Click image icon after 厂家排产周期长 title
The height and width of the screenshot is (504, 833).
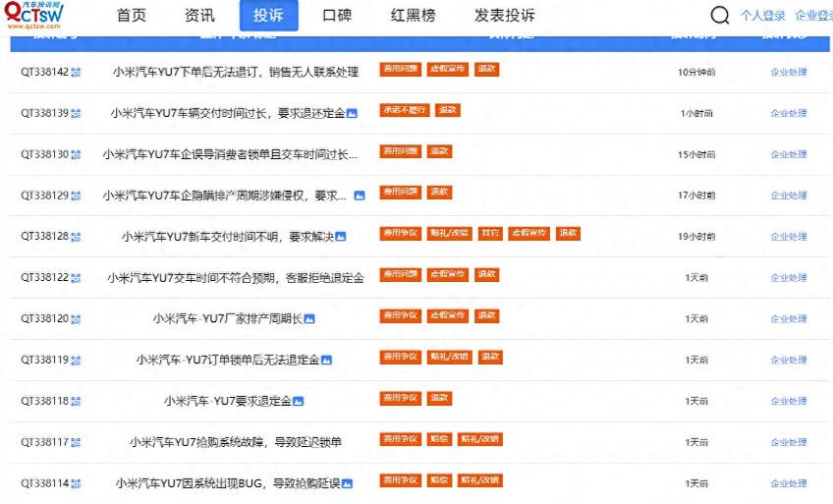pos(309,318)
